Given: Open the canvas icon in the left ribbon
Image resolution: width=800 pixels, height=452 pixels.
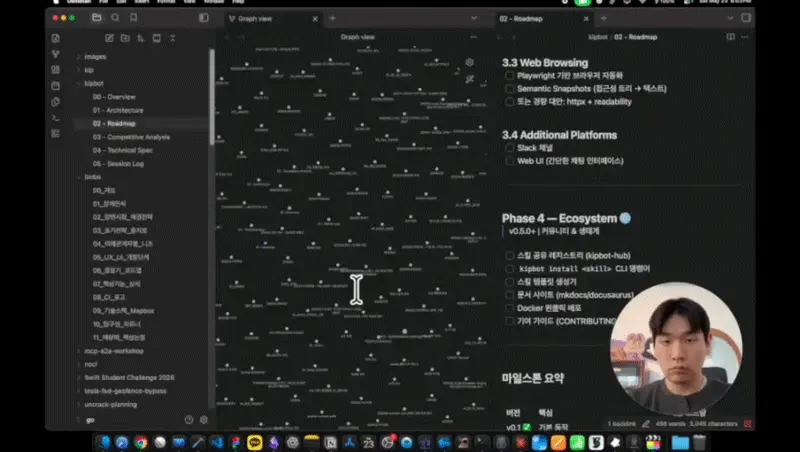Looking at the screenshot, I should click(56, 70).
